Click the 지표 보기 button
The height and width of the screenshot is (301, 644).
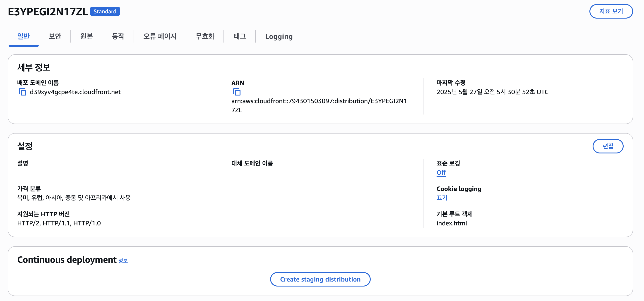pos(611,11)
